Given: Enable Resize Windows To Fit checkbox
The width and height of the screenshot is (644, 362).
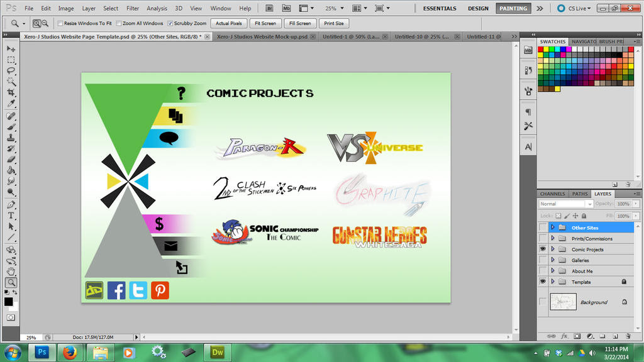Looking at the screenshot, I should pyautogui.click(x=60, y=23).
